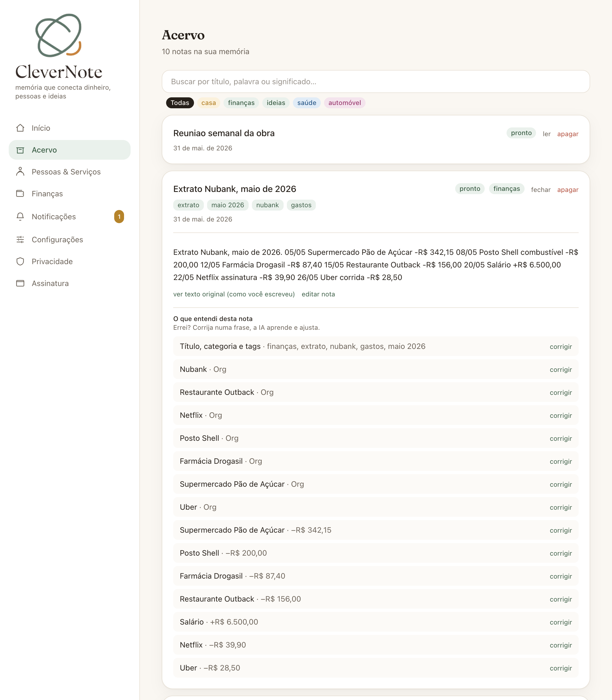The height and width of the screenshot is (700, 612).
Task: Click the Salário entry text
Action: (x=219, y=622)
